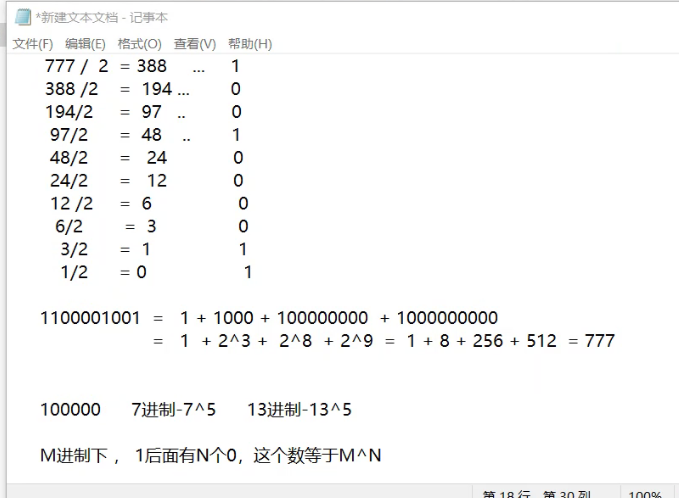Click the number 256 in the sum

point(488,341)
